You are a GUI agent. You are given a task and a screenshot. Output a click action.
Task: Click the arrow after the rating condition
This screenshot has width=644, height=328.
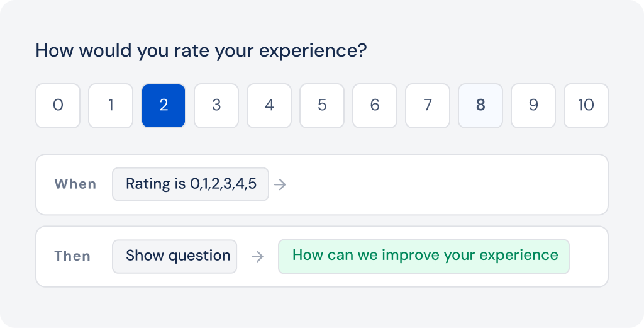click(280, 185)
